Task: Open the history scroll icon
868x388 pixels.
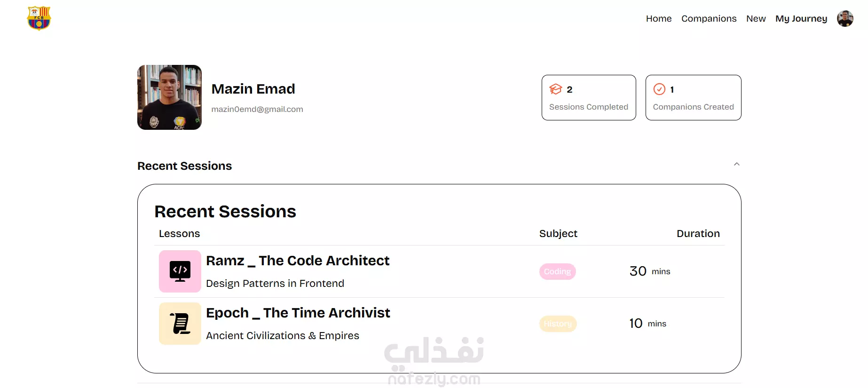Action: (180, 324)
